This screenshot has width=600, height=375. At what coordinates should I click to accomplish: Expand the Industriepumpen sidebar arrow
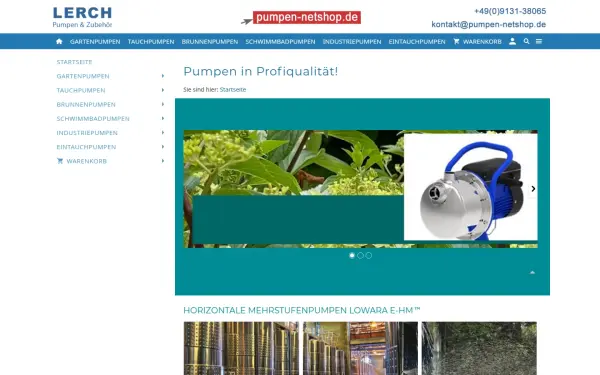[x=163, y=132]
